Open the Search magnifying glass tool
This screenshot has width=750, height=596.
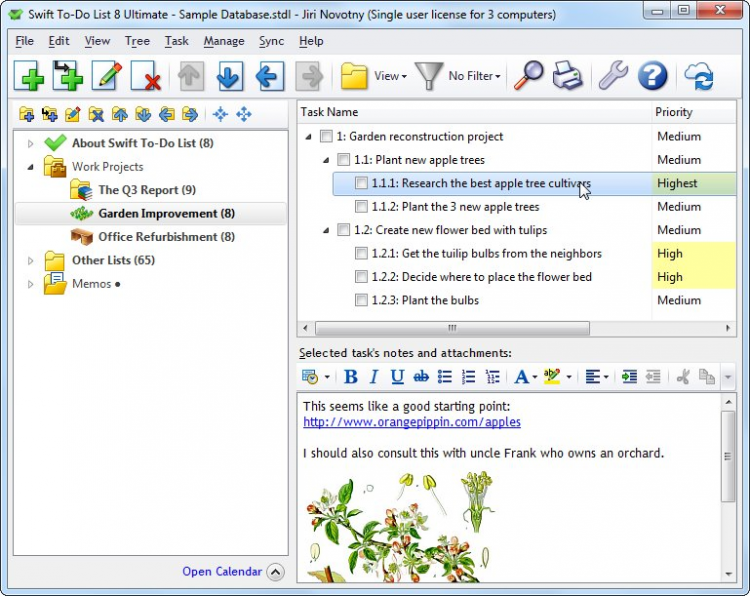pyautogui.click(x=528, y=76)
